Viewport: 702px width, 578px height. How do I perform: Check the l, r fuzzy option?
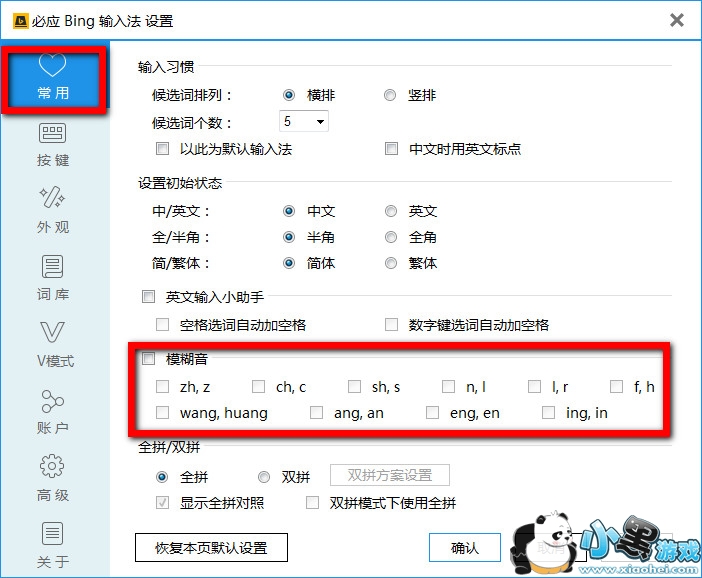tap(534, 386)
